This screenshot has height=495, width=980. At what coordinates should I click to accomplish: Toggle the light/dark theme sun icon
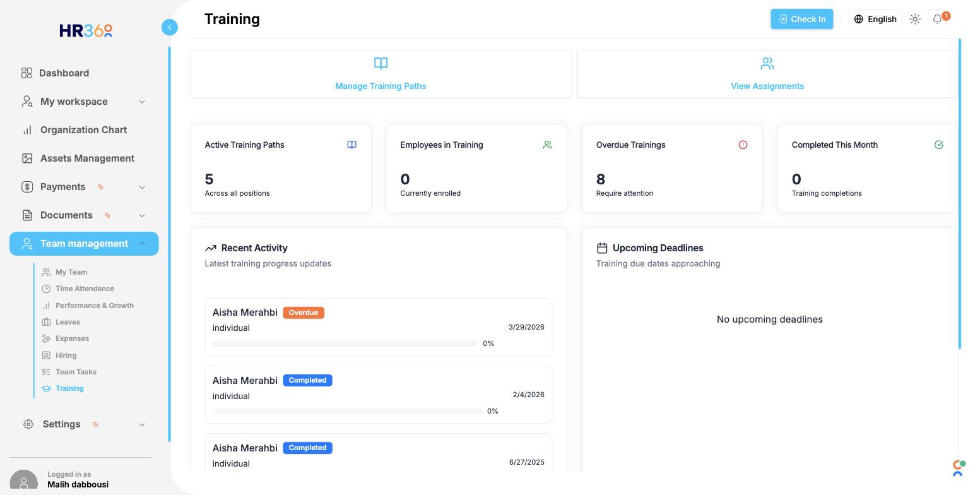click(915, 19)
